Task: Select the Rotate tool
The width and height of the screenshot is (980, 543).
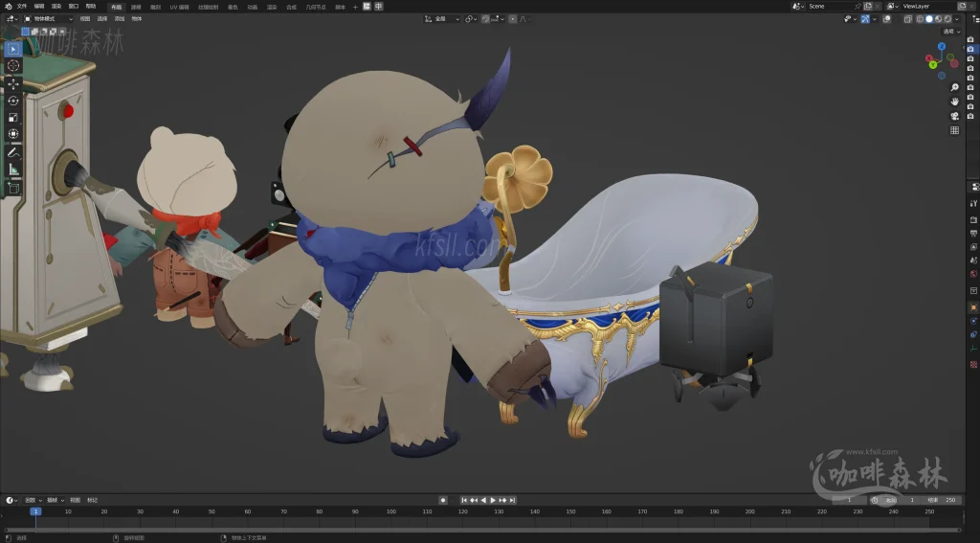Action: click(x=13, y=101)
